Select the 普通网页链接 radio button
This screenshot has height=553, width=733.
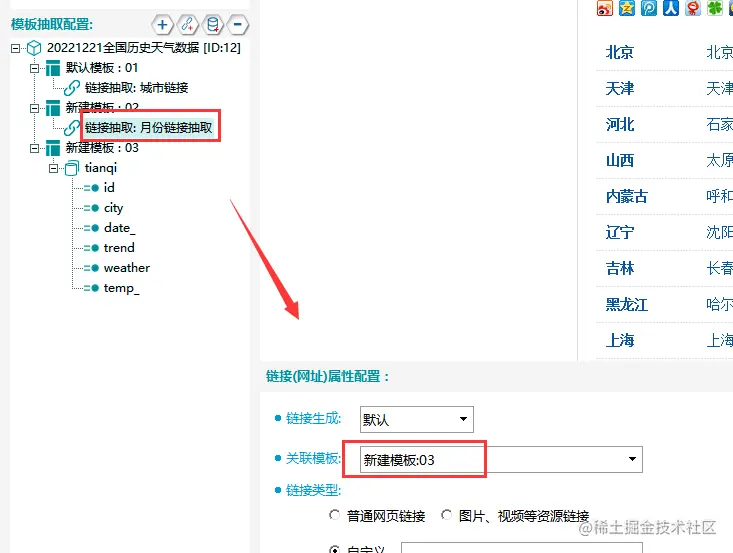point(334,515)
